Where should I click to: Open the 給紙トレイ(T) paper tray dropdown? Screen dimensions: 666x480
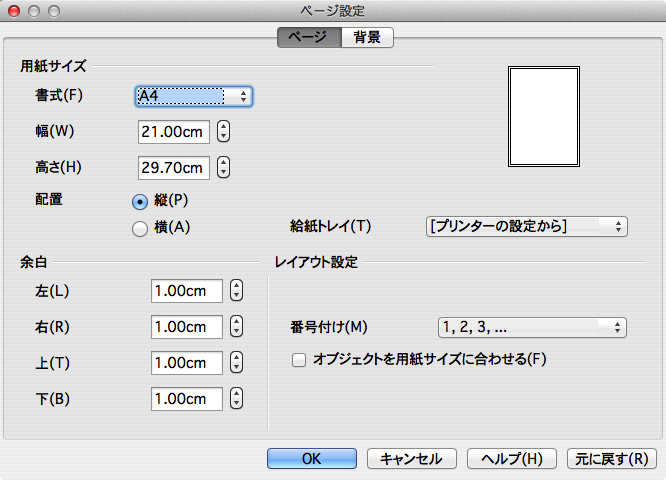coord(527,226)
